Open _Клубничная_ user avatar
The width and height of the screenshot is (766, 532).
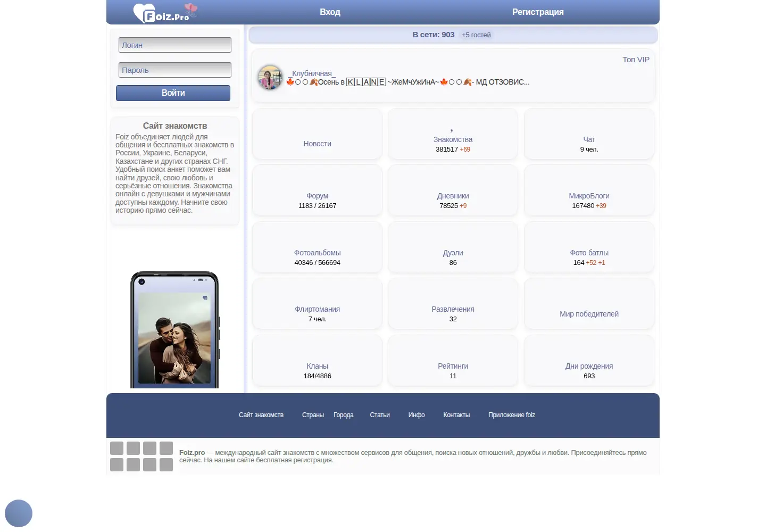tap(270, 78)
